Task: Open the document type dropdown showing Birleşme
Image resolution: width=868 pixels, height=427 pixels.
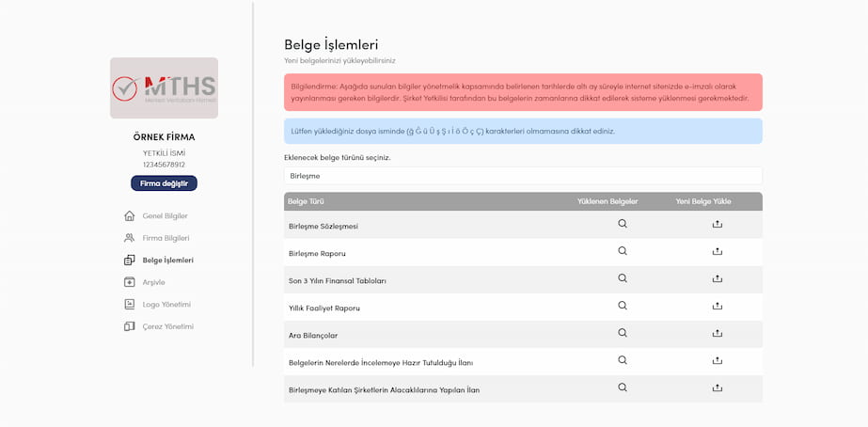Action: coord(523,176)
